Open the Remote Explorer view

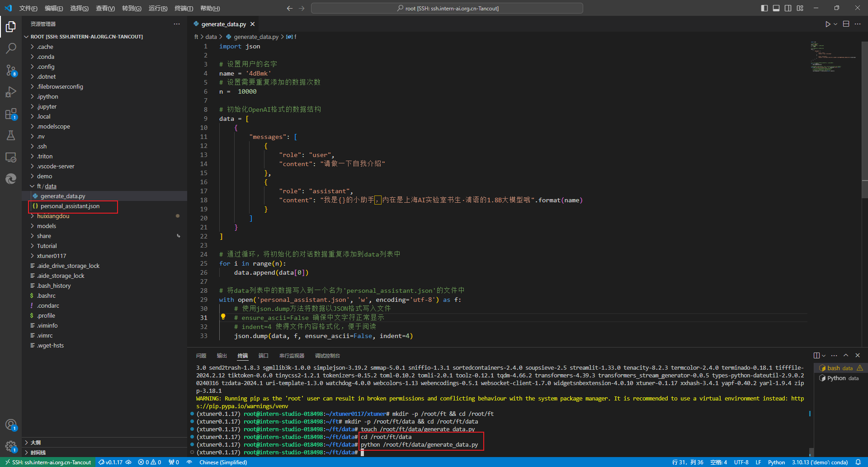coord(11,157)
